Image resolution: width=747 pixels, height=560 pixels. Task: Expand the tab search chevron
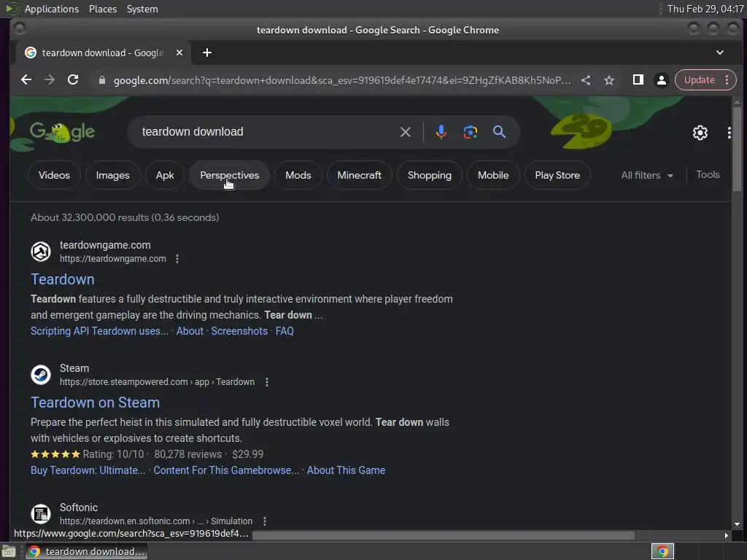pyautogui.click(x=720, y=52)
